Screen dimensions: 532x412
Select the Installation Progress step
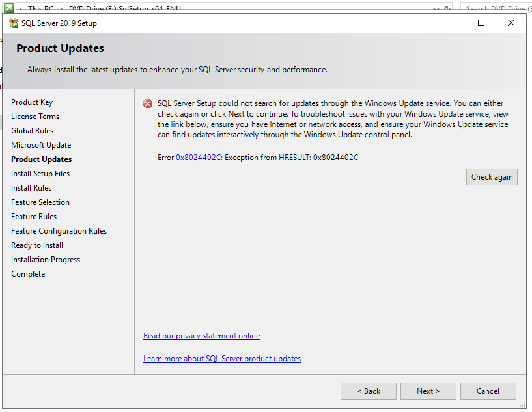pos(46,260)
